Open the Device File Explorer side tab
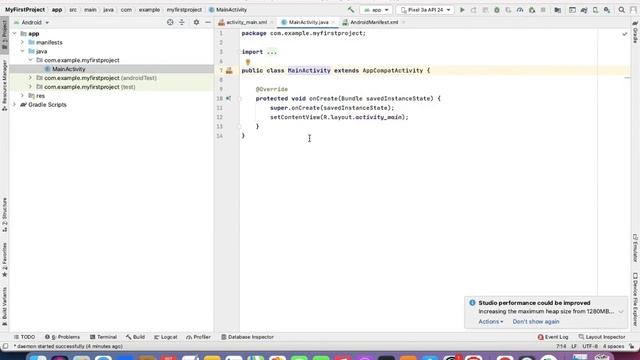Viewport: 640px width, 360px height. coord(635,299)
